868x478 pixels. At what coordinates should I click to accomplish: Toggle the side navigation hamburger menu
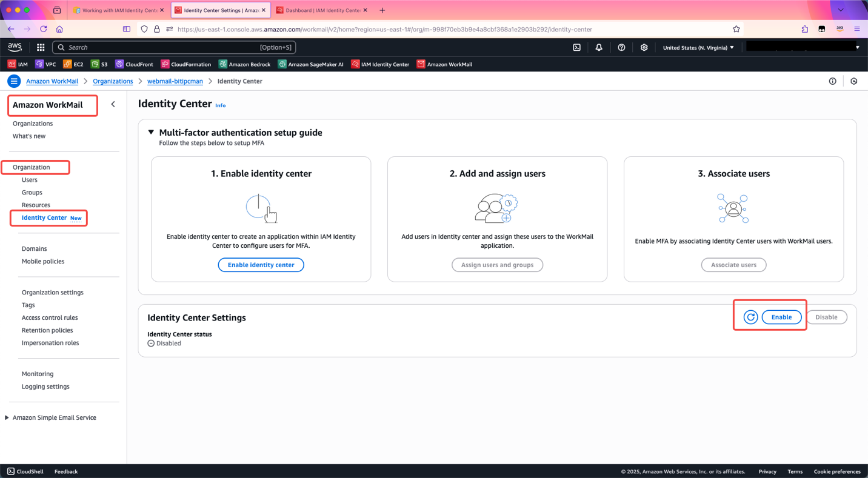click(x=14, y=81)
